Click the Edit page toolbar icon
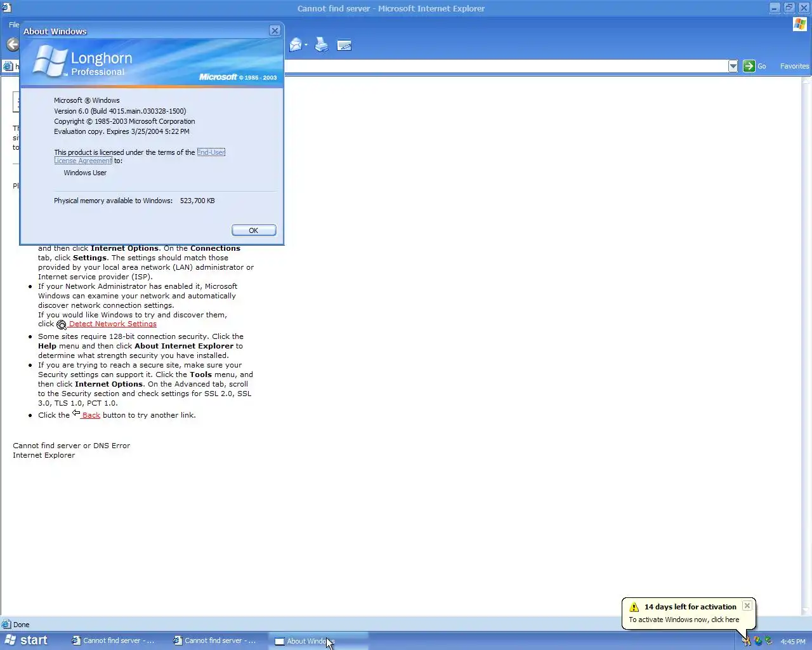812x650 pixels. click(344, 45)
